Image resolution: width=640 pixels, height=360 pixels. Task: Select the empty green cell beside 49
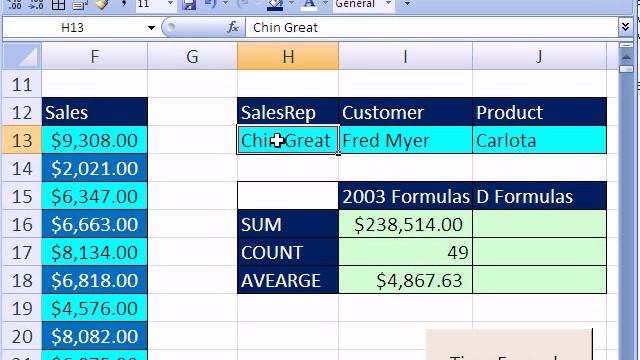tap(539, 252)
